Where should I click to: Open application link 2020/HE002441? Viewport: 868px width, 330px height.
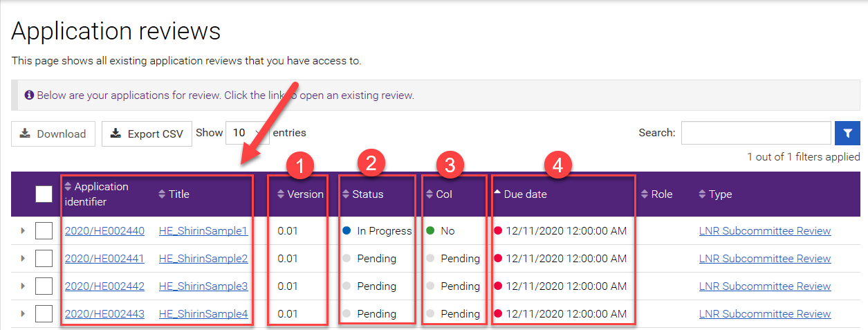coord(104,259)
